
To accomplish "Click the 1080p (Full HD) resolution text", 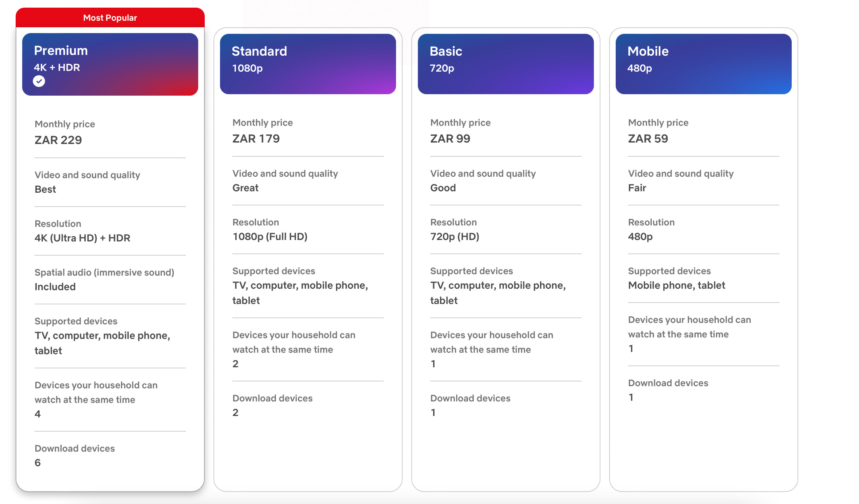I will pos(270,236).
